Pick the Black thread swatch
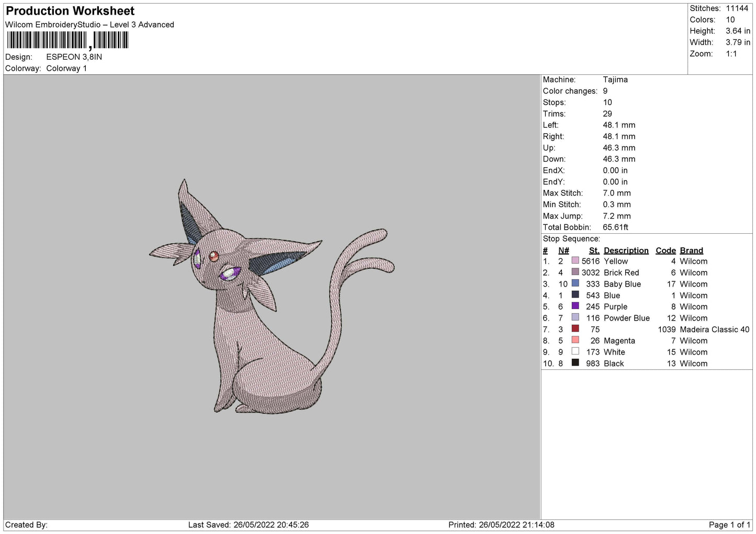This screenshot has width=756, height=534. [x=576, y=363]
